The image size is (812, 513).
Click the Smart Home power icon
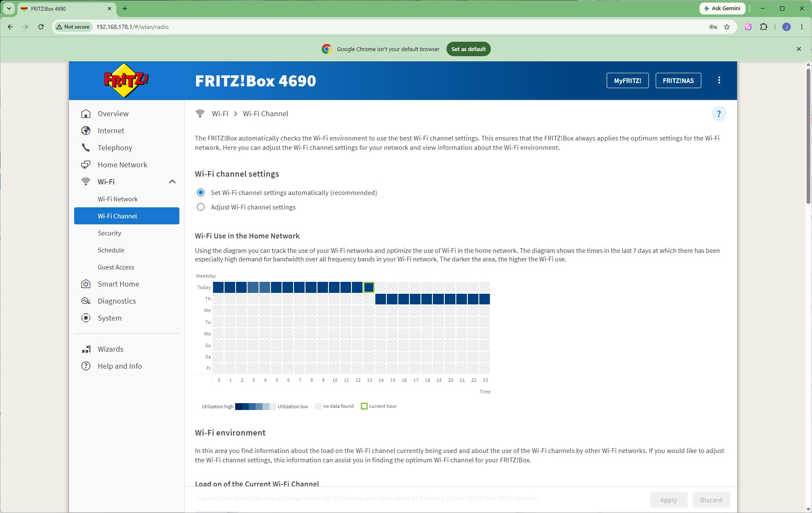(86, 284)
